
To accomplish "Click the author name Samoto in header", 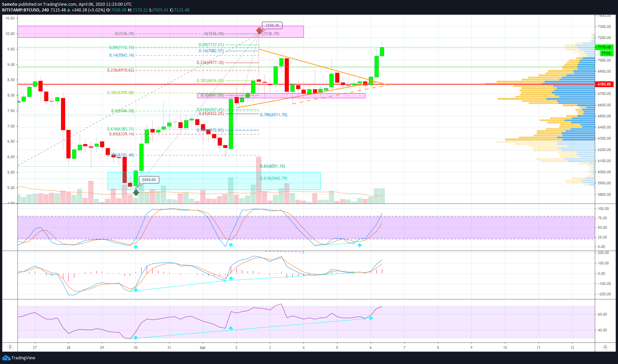I will [x=10, y=4].
